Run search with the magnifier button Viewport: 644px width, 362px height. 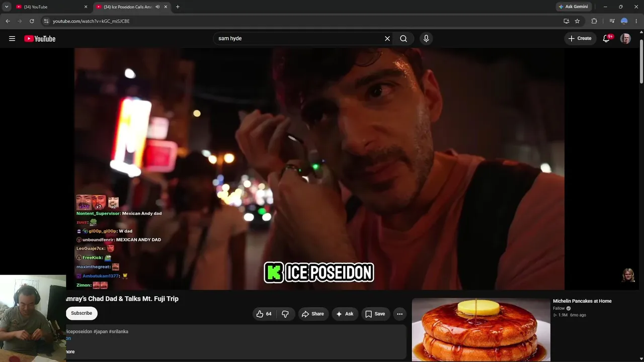404,39
